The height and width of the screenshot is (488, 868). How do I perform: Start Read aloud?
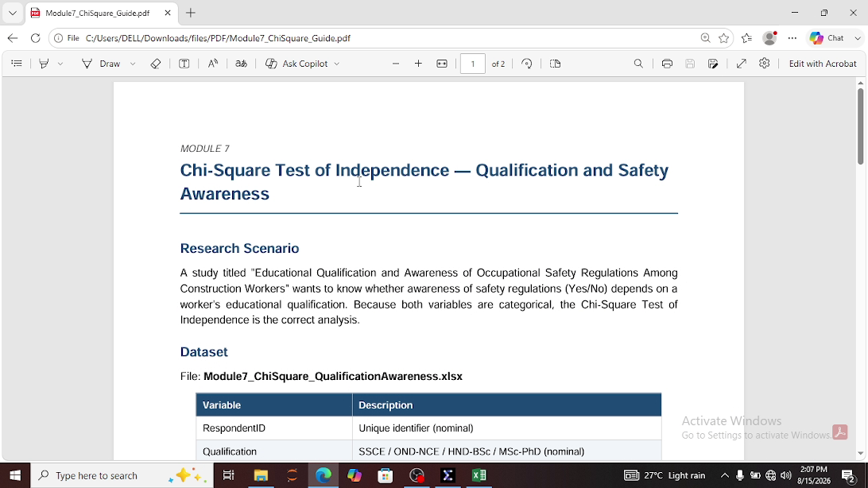tap(213, 64)
